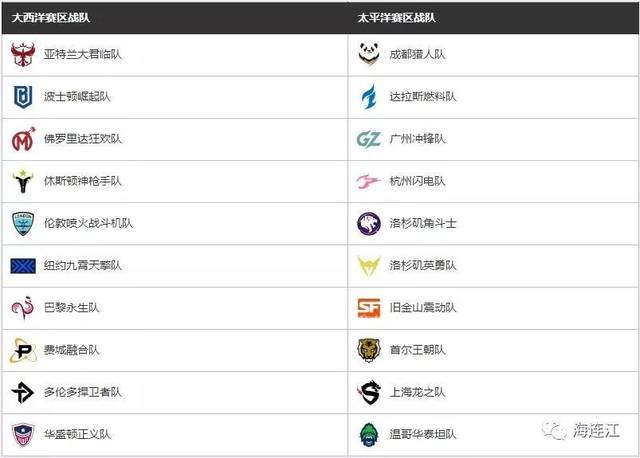Select the Guangzhou Charge GZ logo
The image size is (640, 458).
point(369,140)
